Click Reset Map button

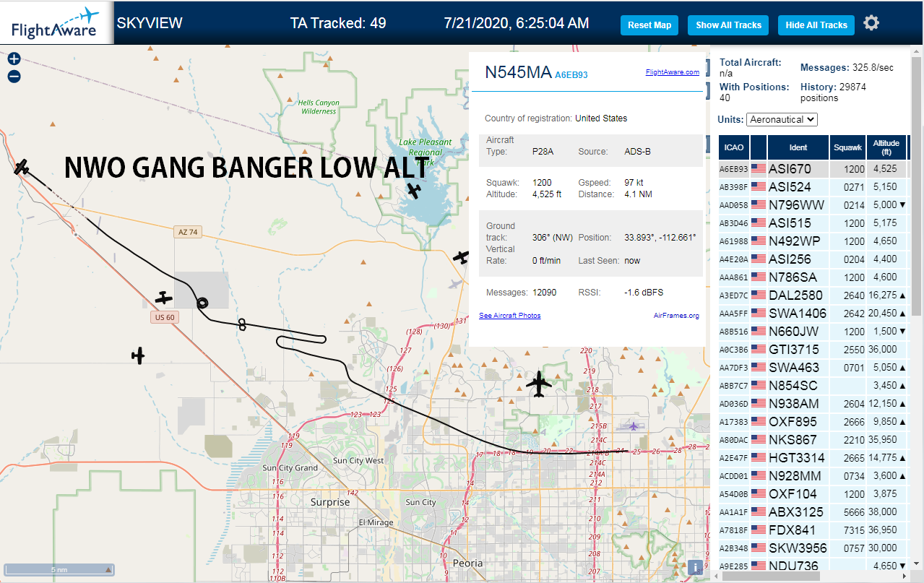649,25
